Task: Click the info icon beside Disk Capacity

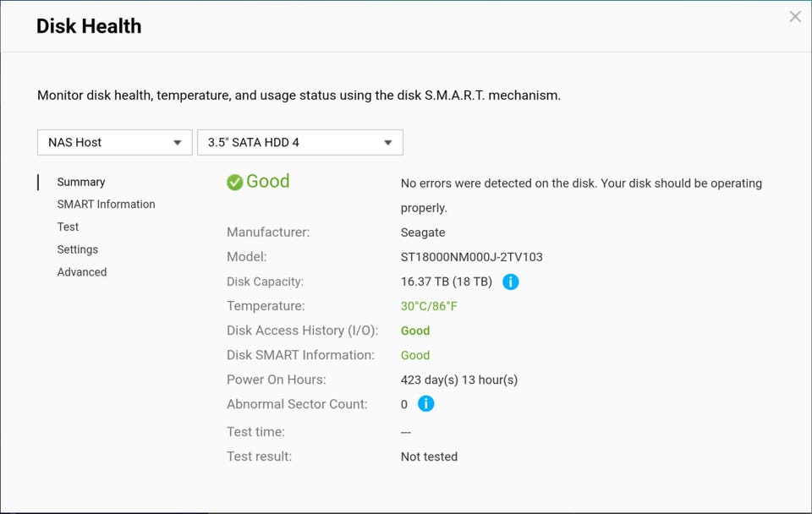Action: pyautogui.click(x=511, y=282)
